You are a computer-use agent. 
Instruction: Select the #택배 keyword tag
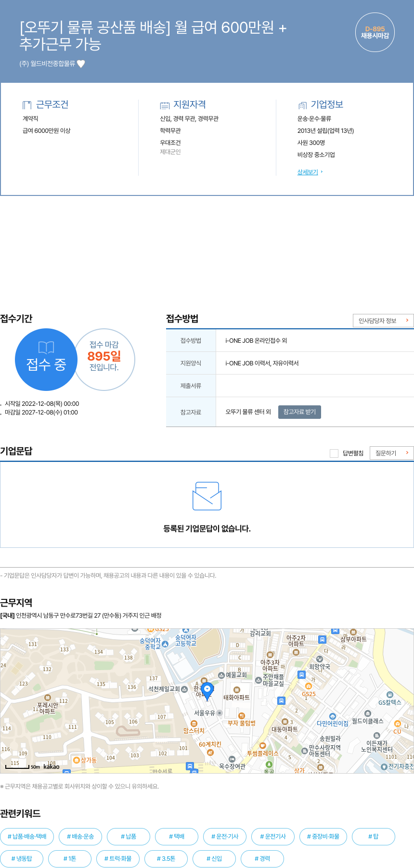(177, 836)
